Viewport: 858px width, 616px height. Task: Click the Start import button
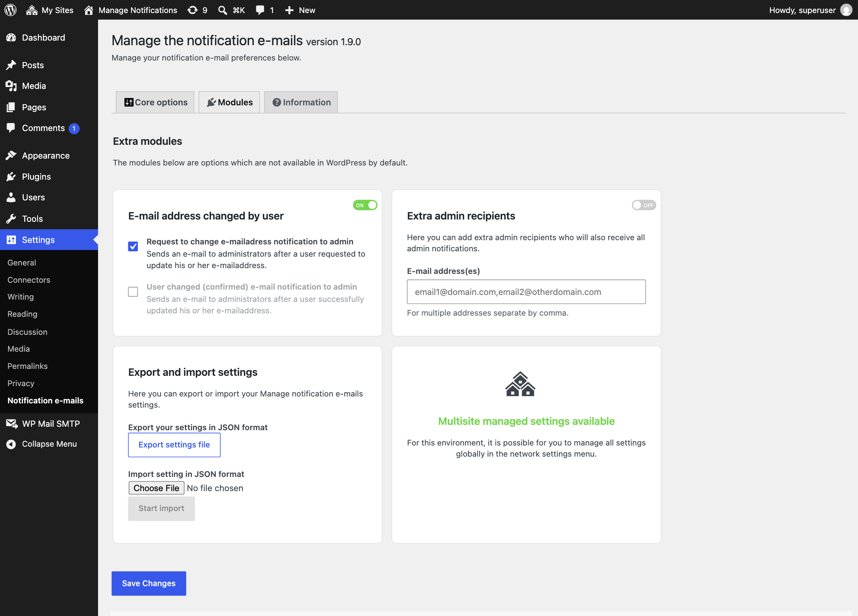click(x=161, y=508)
